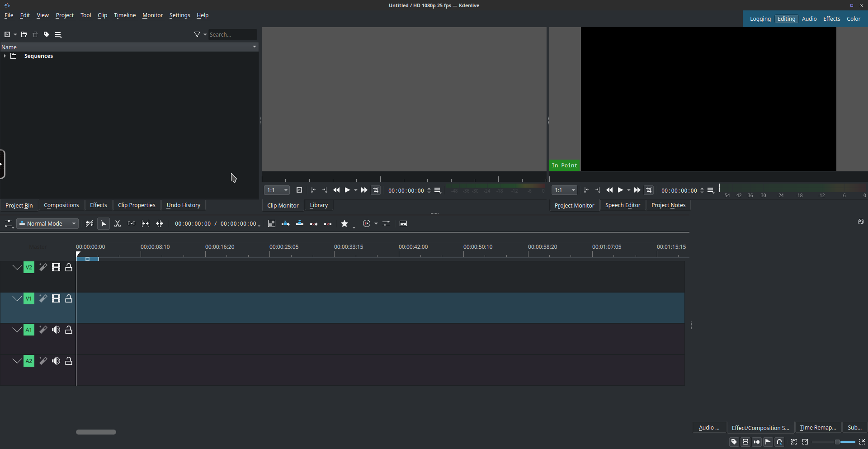
Task: Open the Speech Editor tab
Action: click(623, 205)
